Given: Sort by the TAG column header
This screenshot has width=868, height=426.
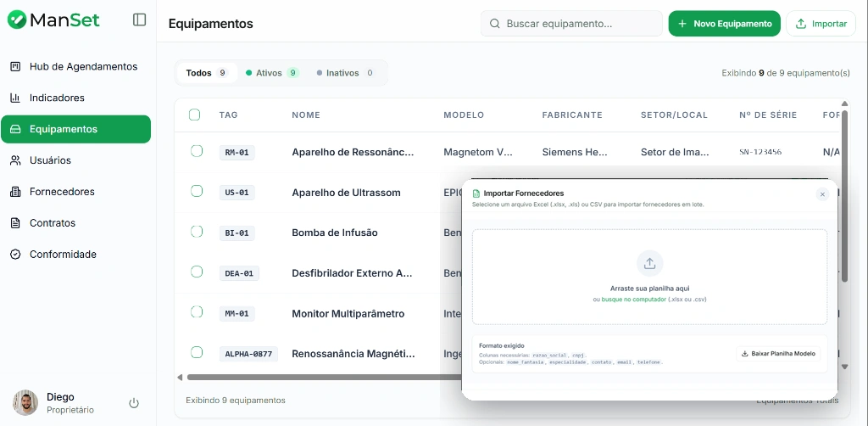Looking at the screenshot, I should pyautogui.click(x=228, y=115).
